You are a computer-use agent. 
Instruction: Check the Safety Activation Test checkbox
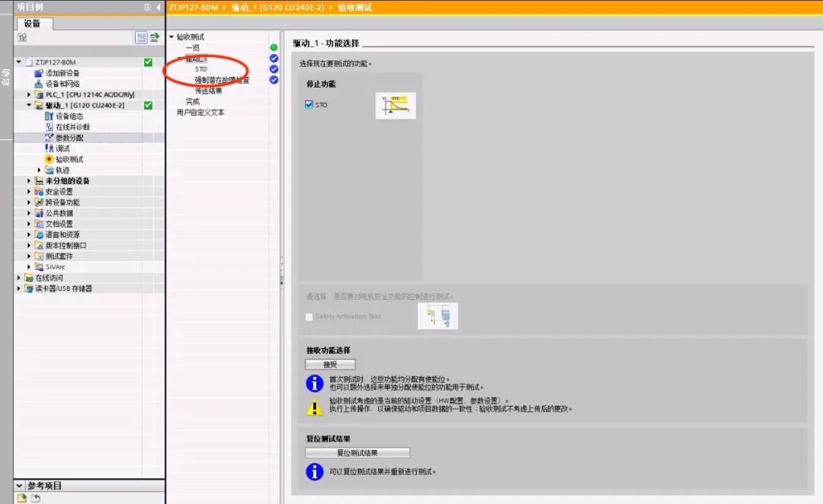[x=309, y=317]
